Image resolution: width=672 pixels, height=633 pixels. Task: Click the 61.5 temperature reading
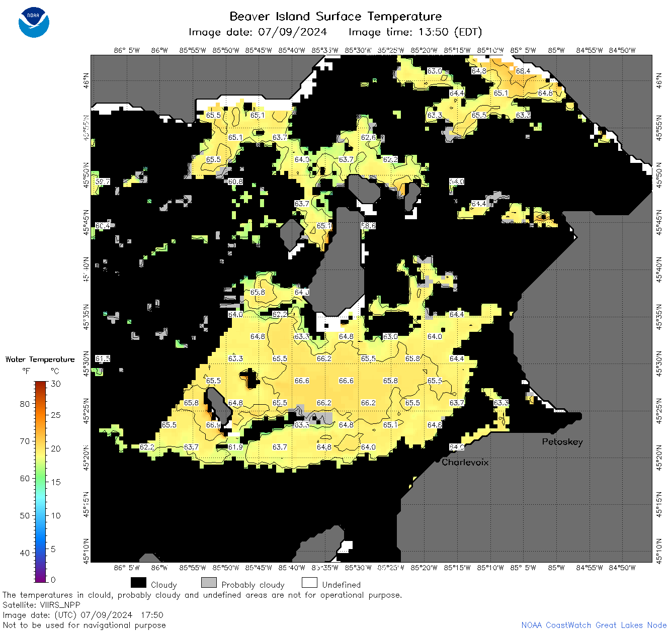[103, 358]
